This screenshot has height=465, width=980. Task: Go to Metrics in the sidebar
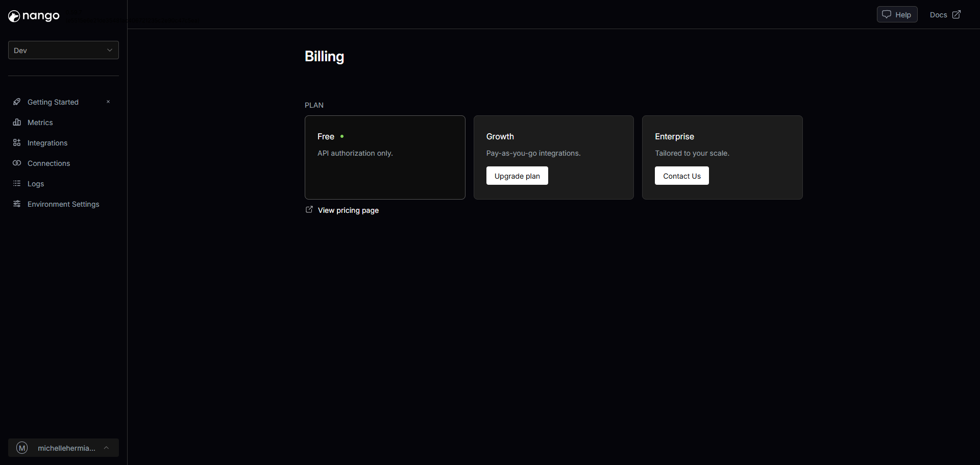click(x=40, y=123)
